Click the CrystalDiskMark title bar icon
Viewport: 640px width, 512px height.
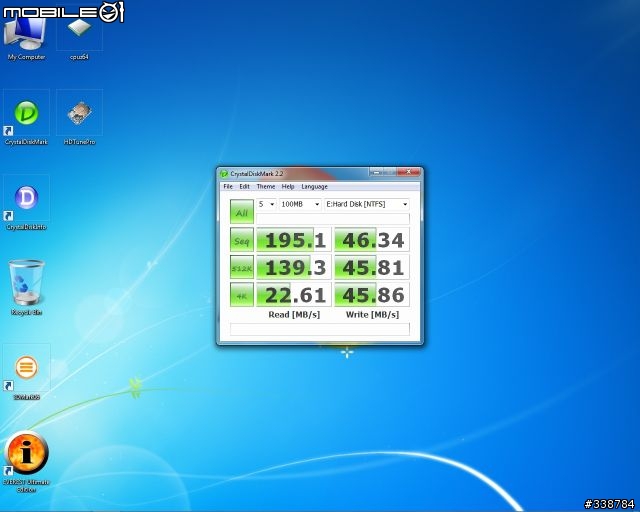point(224,174)
